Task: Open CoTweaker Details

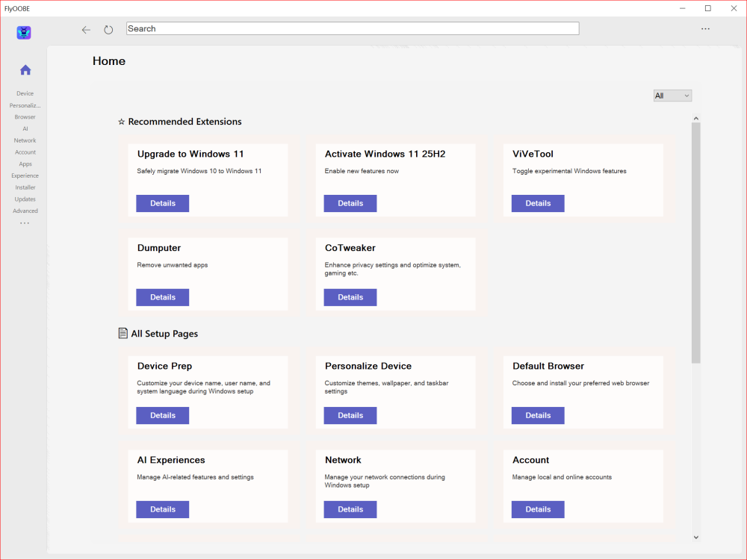Action: pyautogui.click(x=350, y=297)
